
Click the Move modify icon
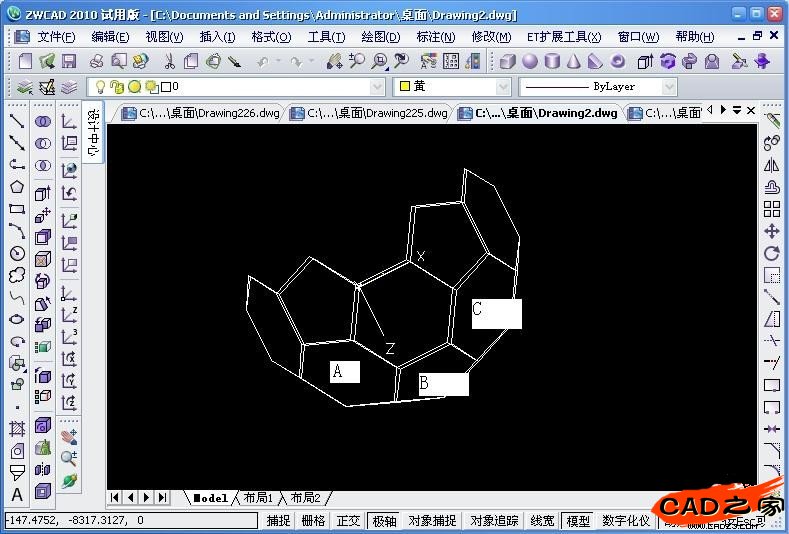click(x=771, y=231)
